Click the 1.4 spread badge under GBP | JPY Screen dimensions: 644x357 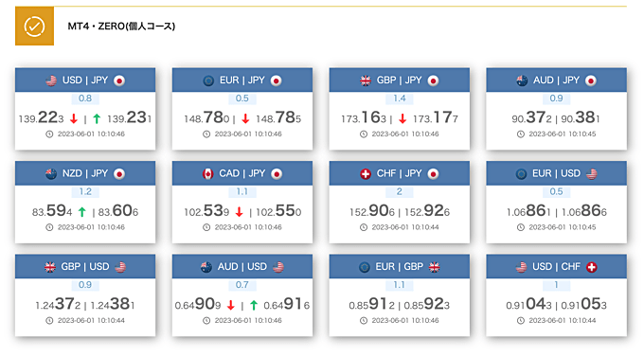point(400,98)
